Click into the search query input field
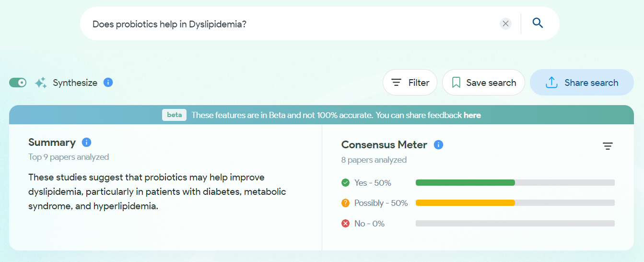Viewport: 644px width, 262px height. tap(288, 24)
